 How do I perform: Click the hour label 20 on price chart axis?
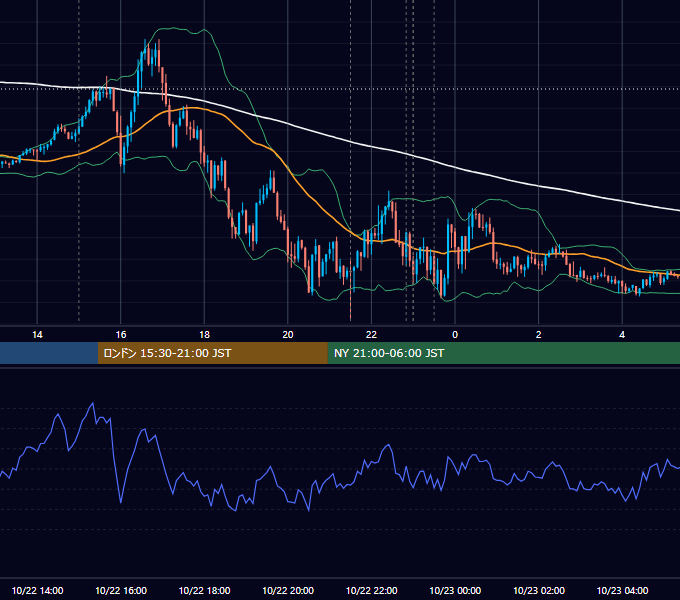[288, 335]
